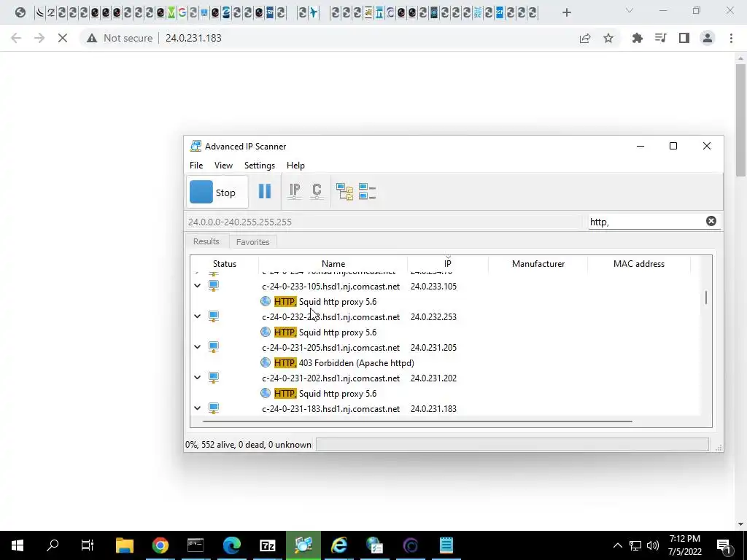Open Command Prompt from the taskbar
The image size is (747, 560).
(196, 545)
